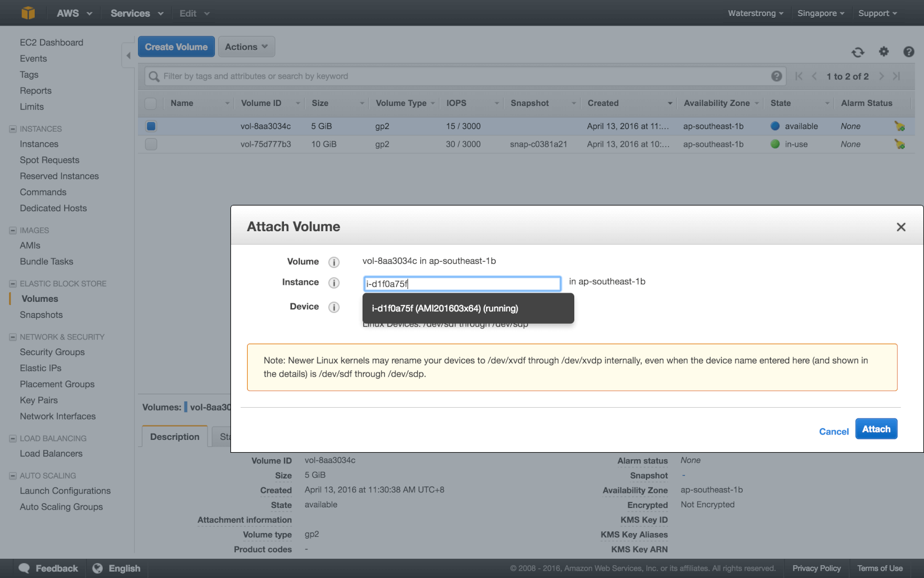The image size is (924, 578).
Task: Click the Feedback button label
Action: pos(57,568)
